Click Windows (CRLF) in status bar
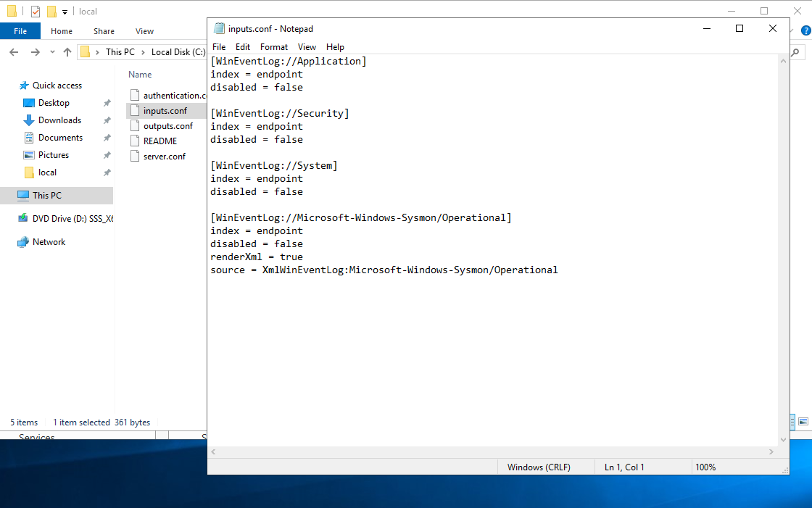This screenshot has width=812, height=508. click(x=539, y=467)
